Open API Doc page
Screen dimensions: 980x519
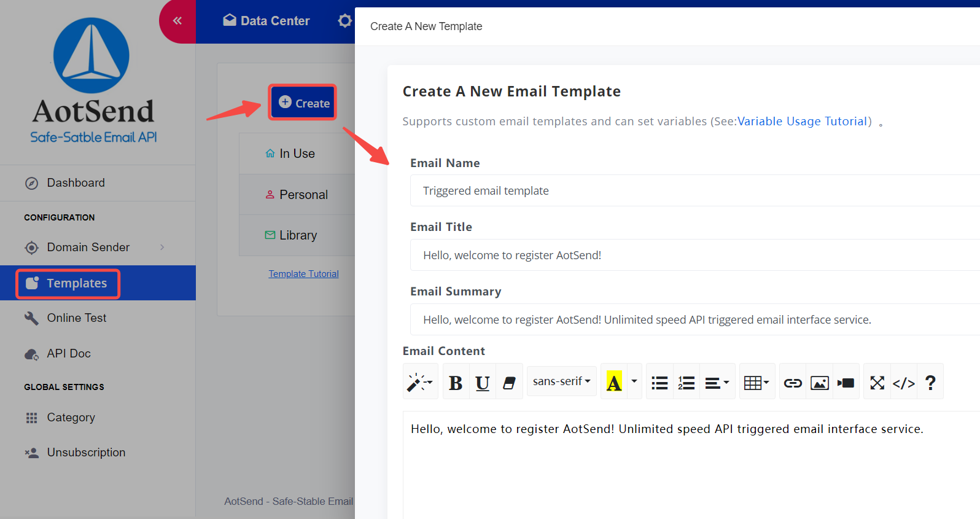click(98, 354)
